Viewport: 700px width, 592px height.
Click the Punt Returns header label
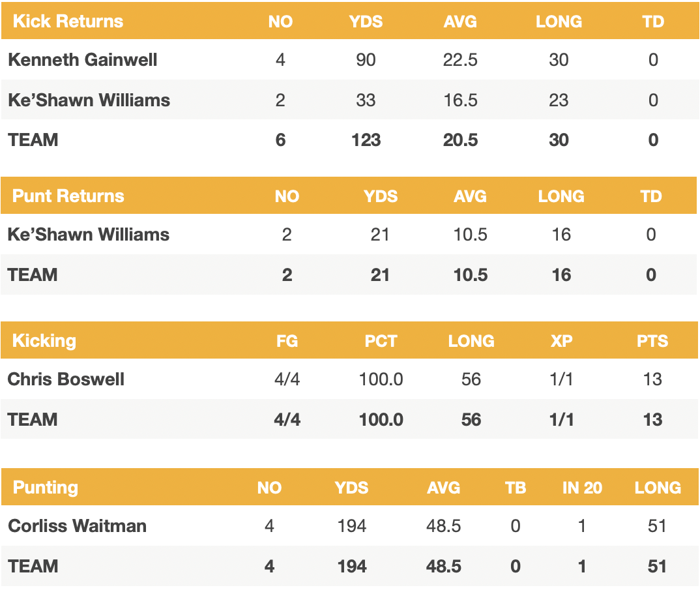pyautogui.click(x=68, y=196)
